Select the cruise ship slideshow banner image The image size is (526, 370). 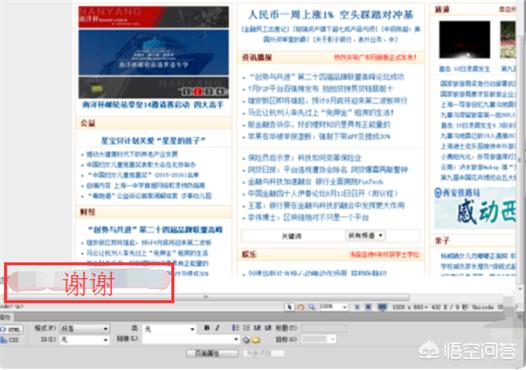pos(154,52)
